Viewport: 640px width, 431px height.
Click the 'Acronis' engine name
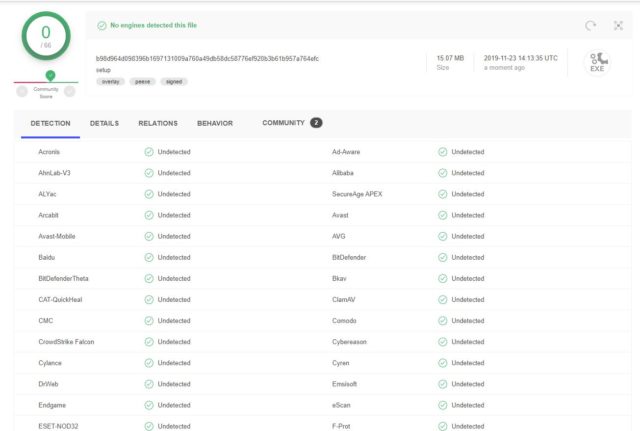point(49,152)
